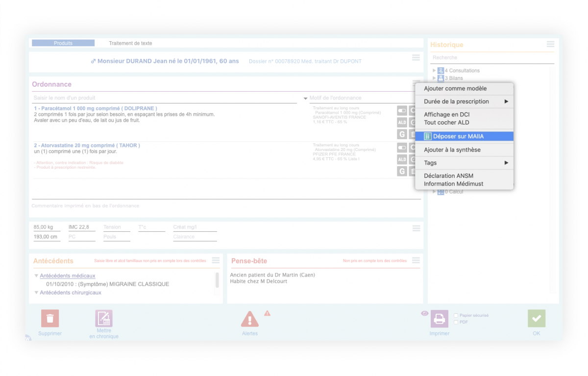Toggle the switch on the Paracétamol row
This screenshot has height=376, width=588.
tap(402, 111)
